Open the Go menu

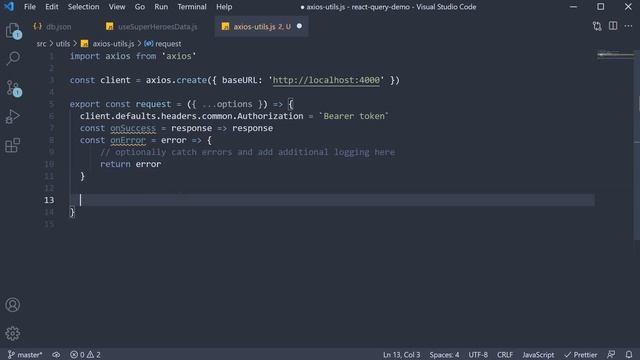pyautogui.click(x=140, y=7)
